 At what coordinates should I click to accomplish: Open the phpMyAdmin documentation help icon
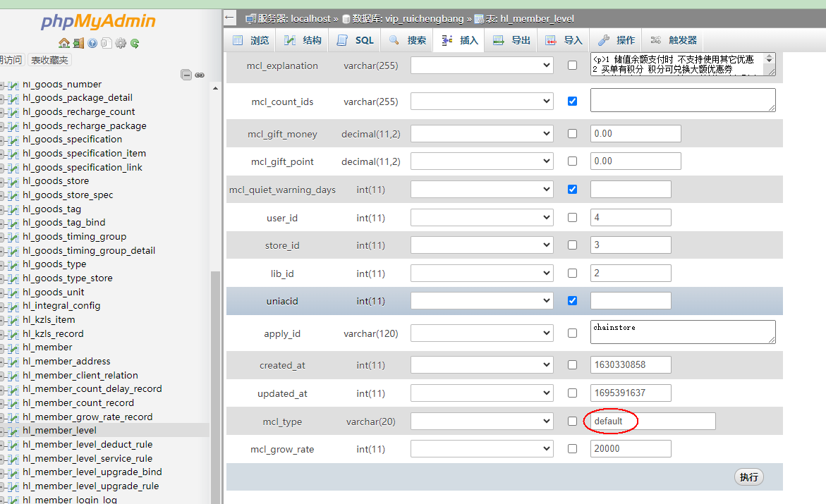coord(92,43)
